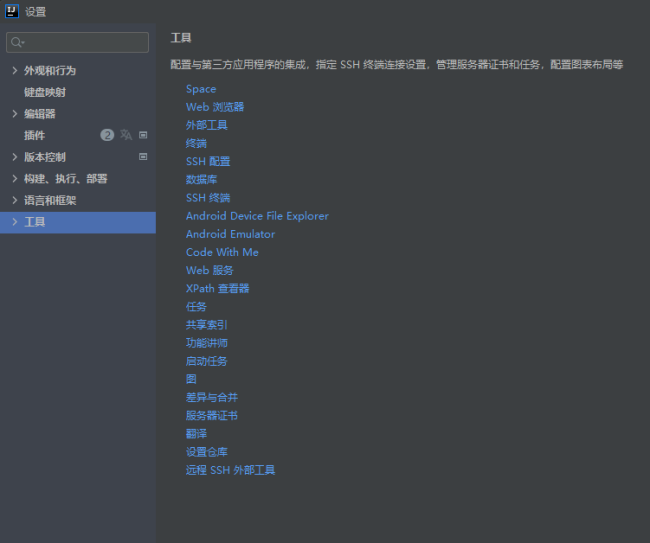Open the 翻译 link
The image size is (650, 543).
tap(196, 434)
